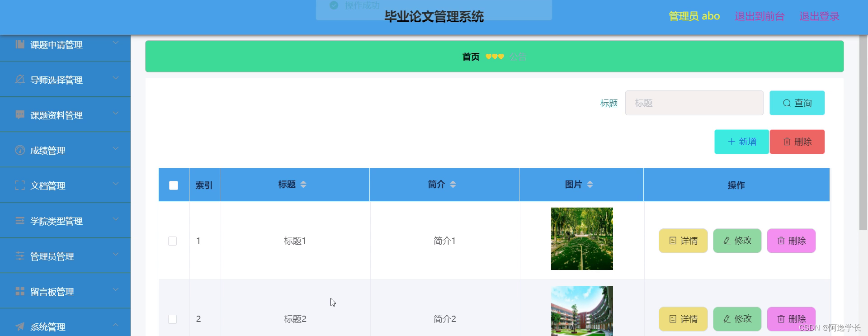
Task: Click the 索引 column header
Action: pos(204,185)
